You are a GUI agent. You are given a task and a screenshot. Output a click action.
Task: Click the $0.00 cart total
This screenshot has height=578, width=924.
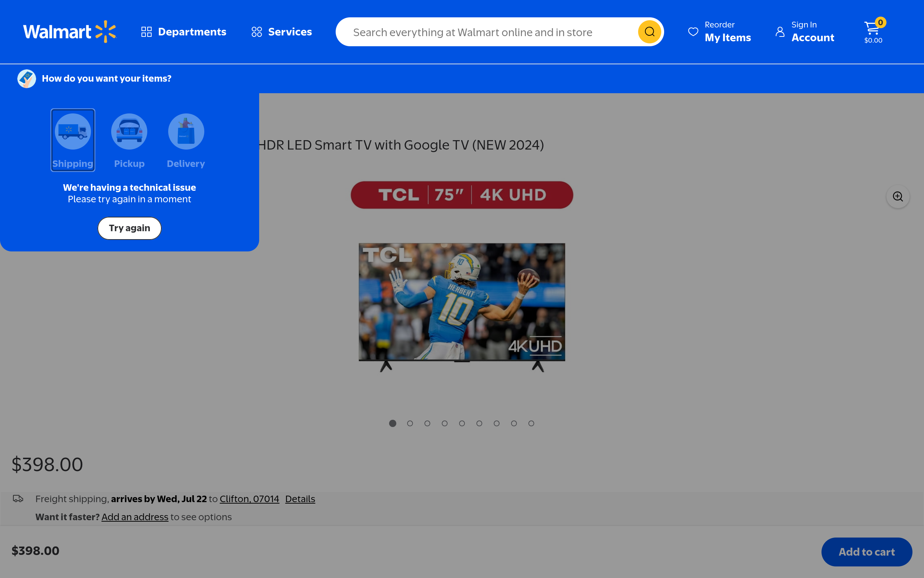point(873,40)
